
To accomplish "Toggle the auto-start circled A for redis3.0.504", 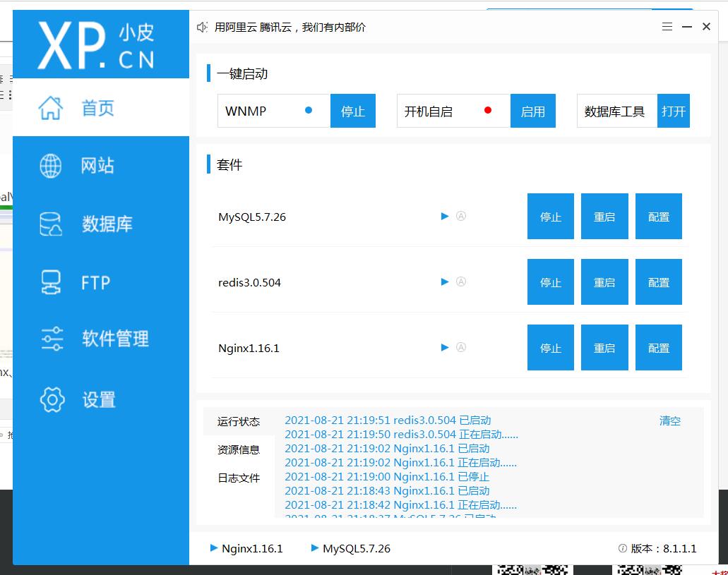I will (461, 282).
